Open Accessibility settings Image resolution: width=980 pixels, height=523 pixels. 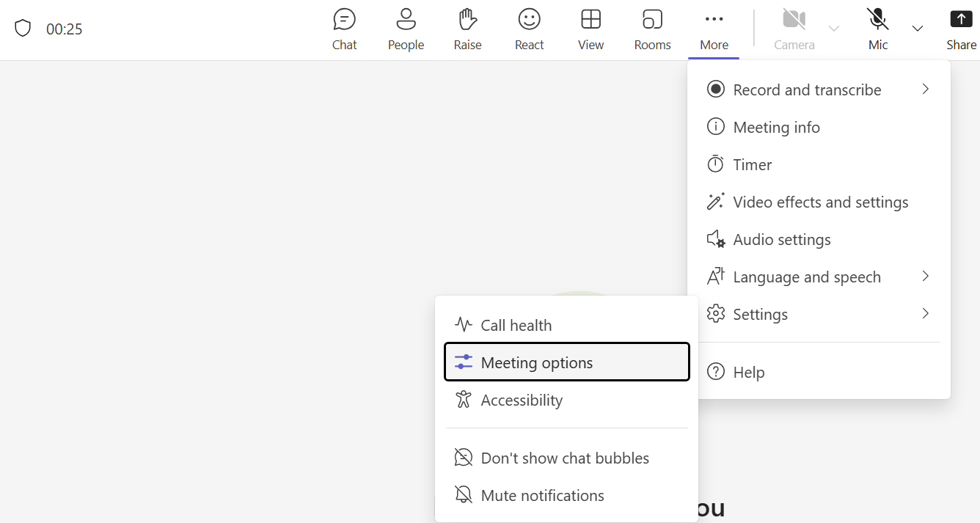point(567,400)
